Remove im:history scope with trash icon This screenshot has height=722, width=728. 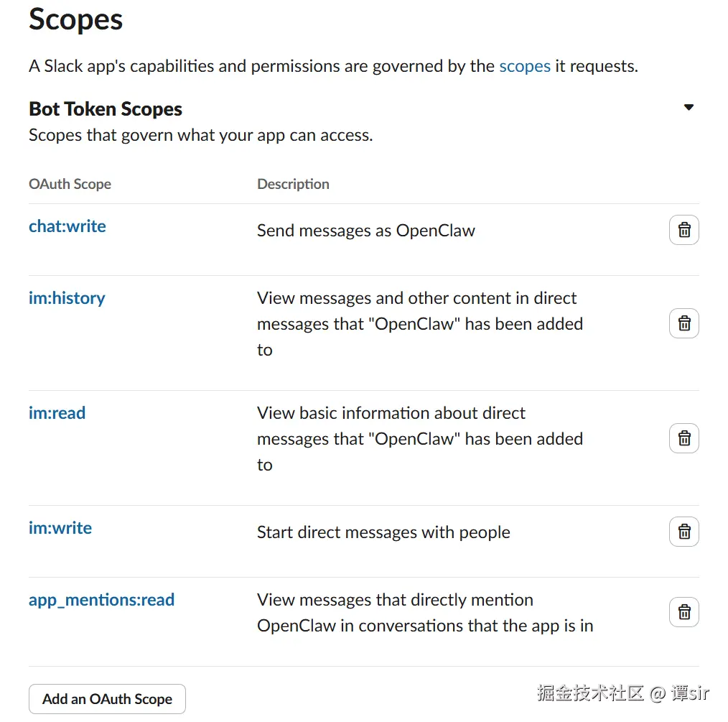[x=683, y=324]
